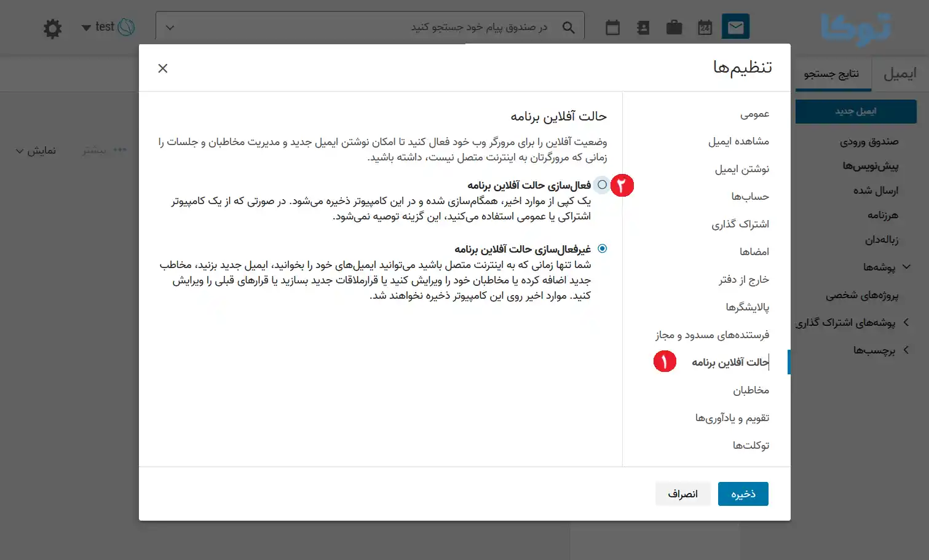This screenshot has height=560, width=929.
Task: Open the test user account menu
Action: (x=108, y=27)
